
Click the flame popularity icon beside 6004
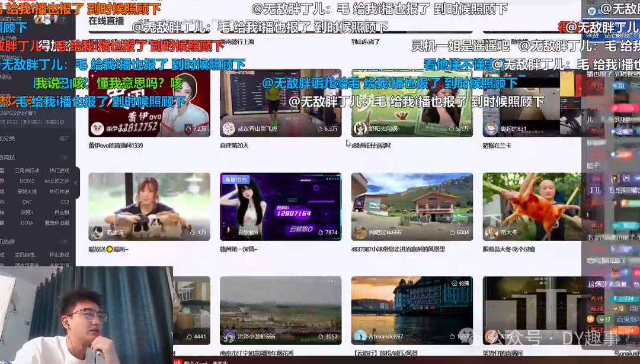pyautogui.click(x=452, y=233)
